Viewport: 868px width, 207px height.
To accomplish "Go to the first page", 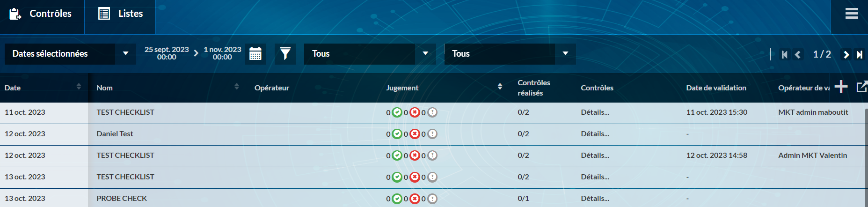I will click(x=785, y=55).
